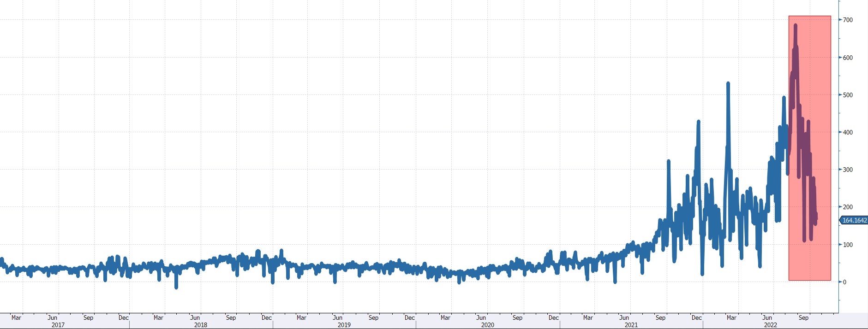The image size is (868, 329).
Task: Click the 300 label on price axis
Action: point(848,170)
